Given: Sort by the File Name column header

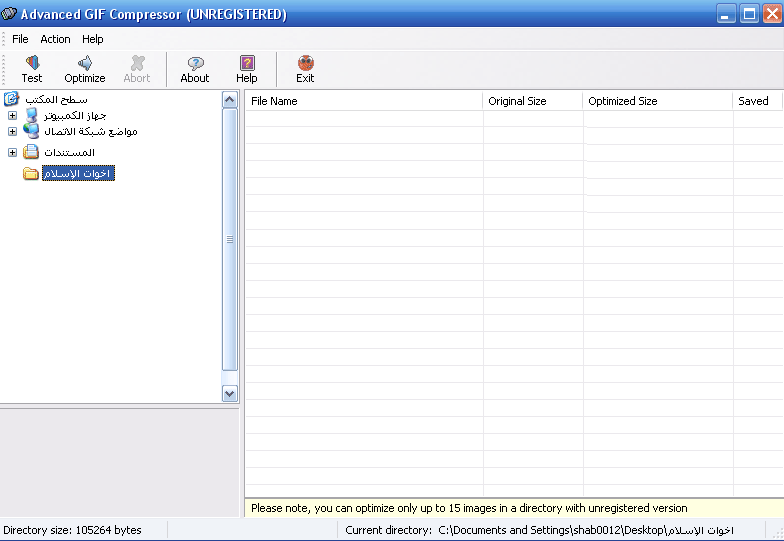Looking at the screenshot, I should click(364, 101).
